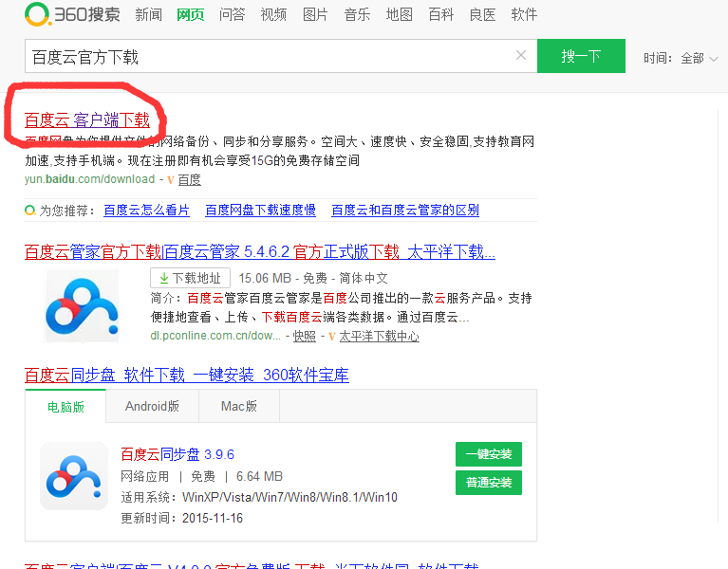Click the 下载地址 download button

[x=191, y=278]
